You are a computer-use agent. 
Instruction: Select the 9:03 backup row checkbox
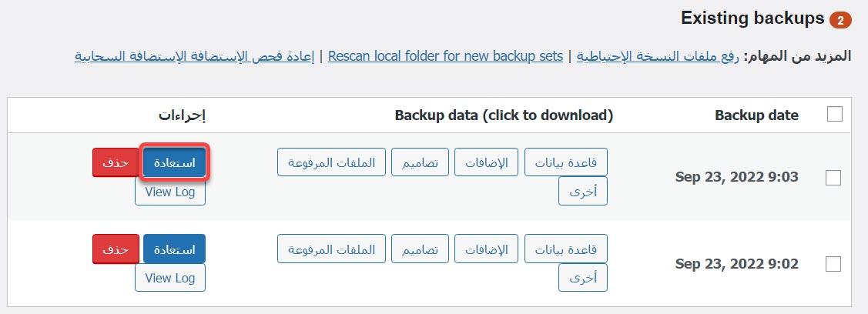click(x=833, y=178)
